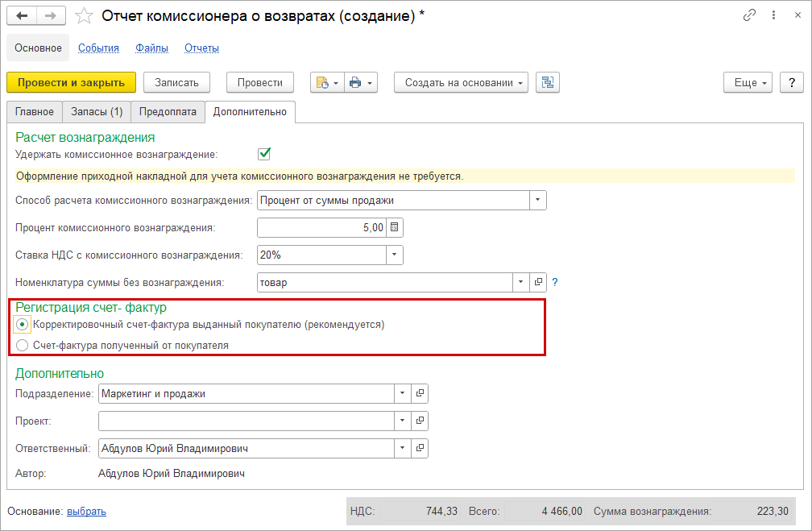
Task: Open calculator in commission percent field
Action: pos(395,228)
